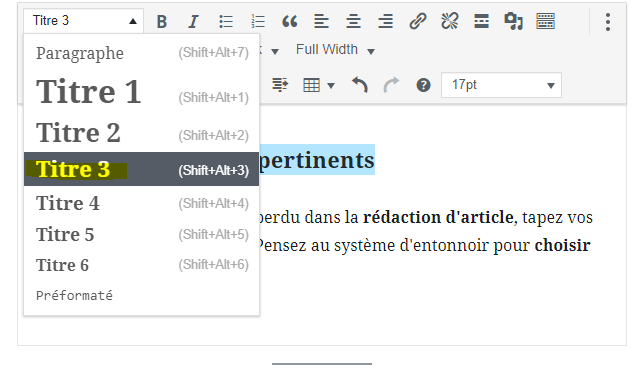Insert the Read More tag
The image size is (643, 381).
click(x=481, y=21)
